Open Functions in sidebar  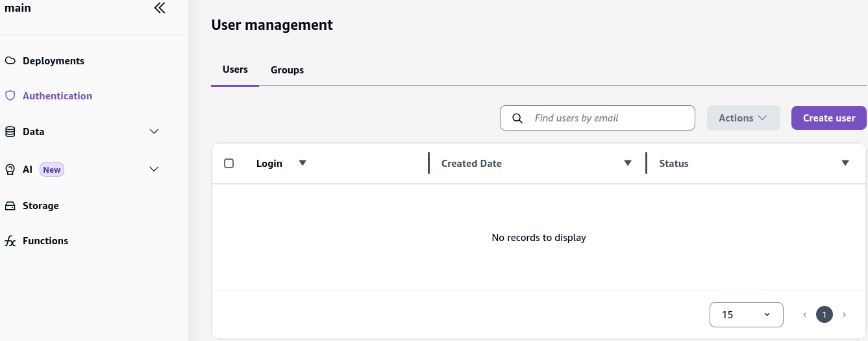coord(45,241)
